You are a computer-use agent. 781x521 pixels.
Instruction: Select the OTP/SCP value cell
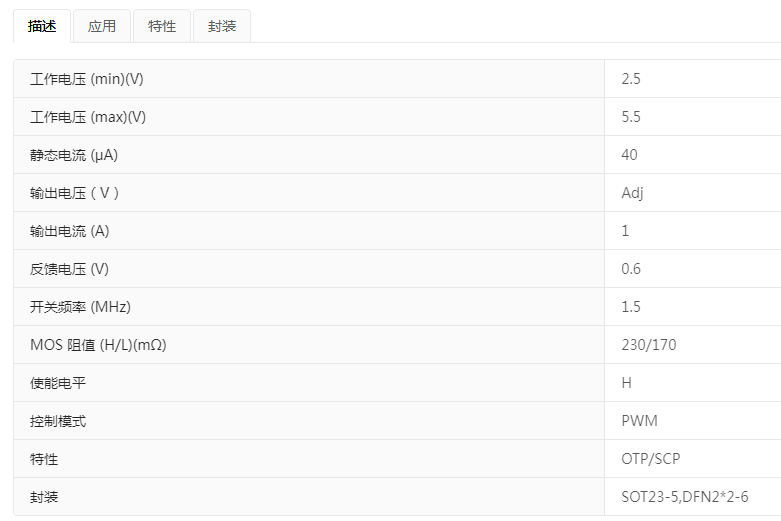coord(651,459)
